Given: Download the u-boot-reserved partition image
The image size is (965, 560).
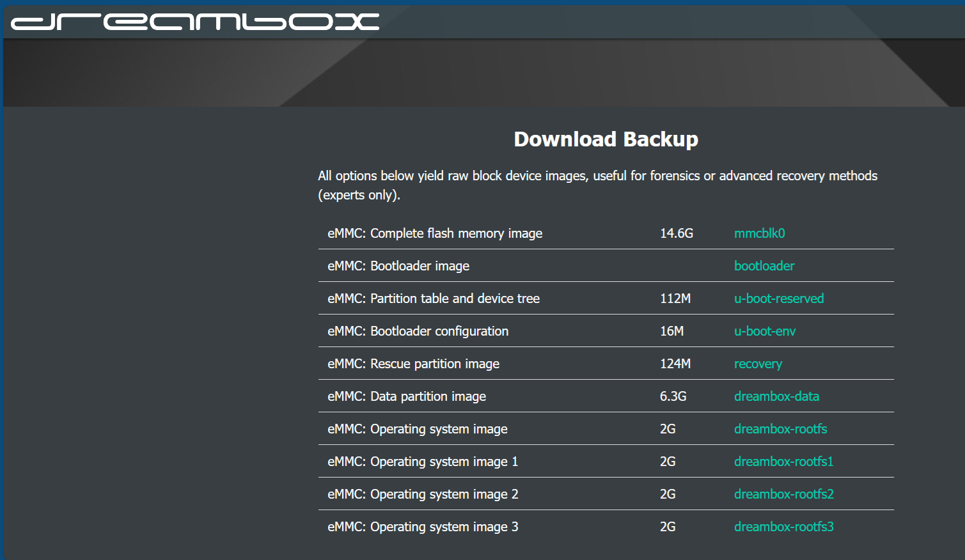Looking at the screenshot, I should point(779,299).
